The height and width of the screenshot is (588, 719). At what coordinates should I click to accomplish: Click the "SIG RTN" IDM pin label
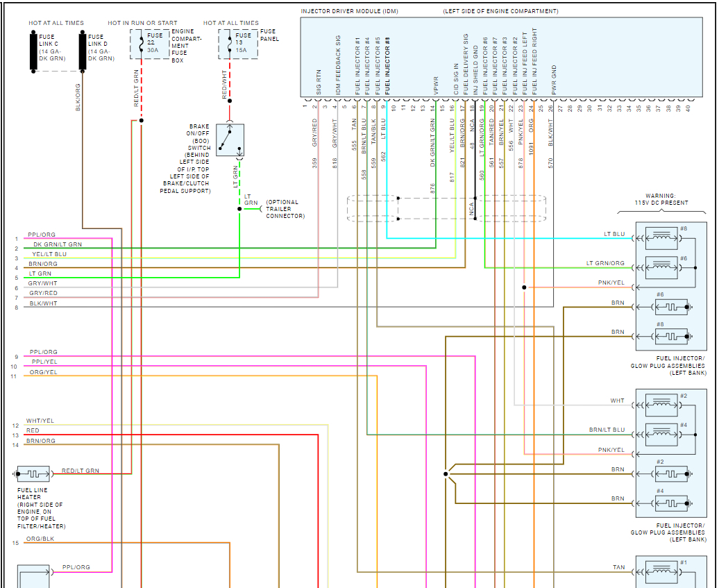coord(319,83)
